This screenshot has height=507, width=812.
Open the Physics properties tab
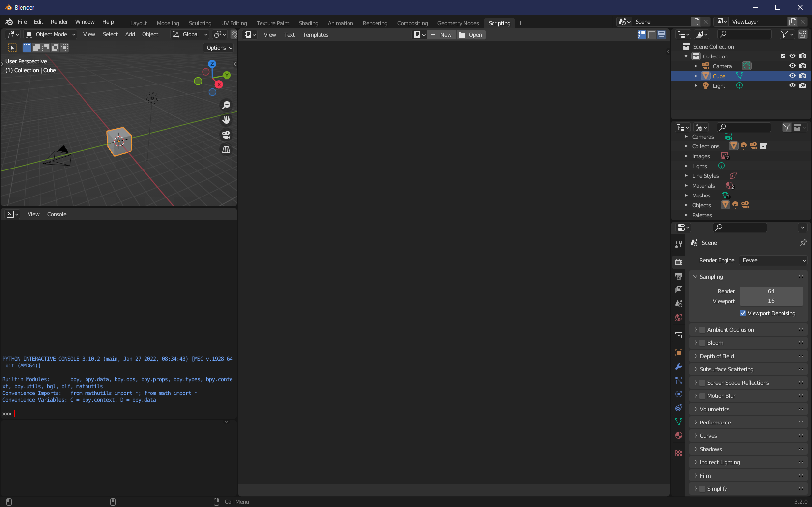679,394
